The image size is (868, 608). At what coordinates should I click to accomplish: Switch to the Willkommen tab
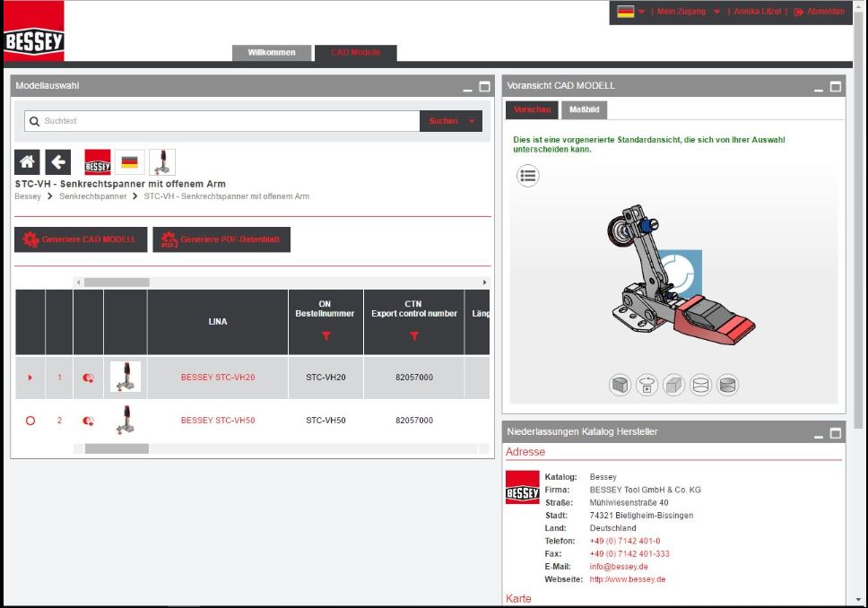point(272,53)
